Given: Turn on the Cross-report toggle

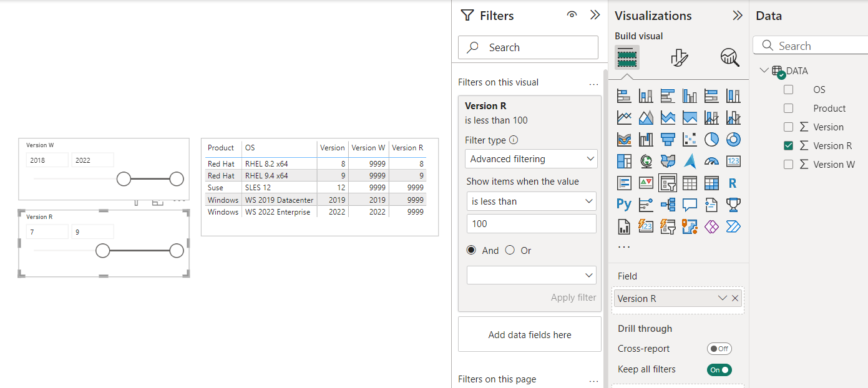Looking at the screenshot, I should point(719,349).
